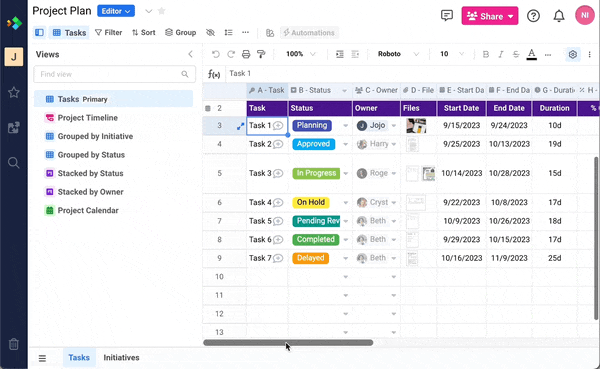Open owner dropdown for Jojo
Viewport: 600px width, 369px height.
tap(394, 126)
